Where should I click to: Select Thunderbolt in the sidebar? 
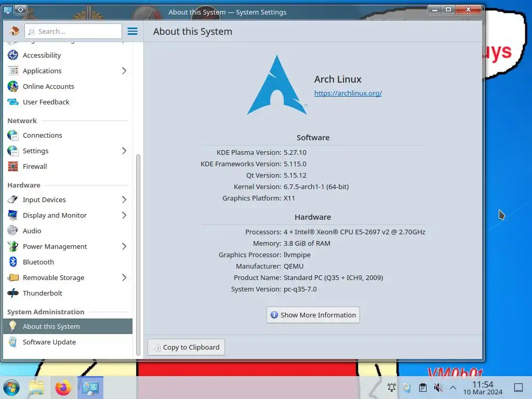coord(68,293)
